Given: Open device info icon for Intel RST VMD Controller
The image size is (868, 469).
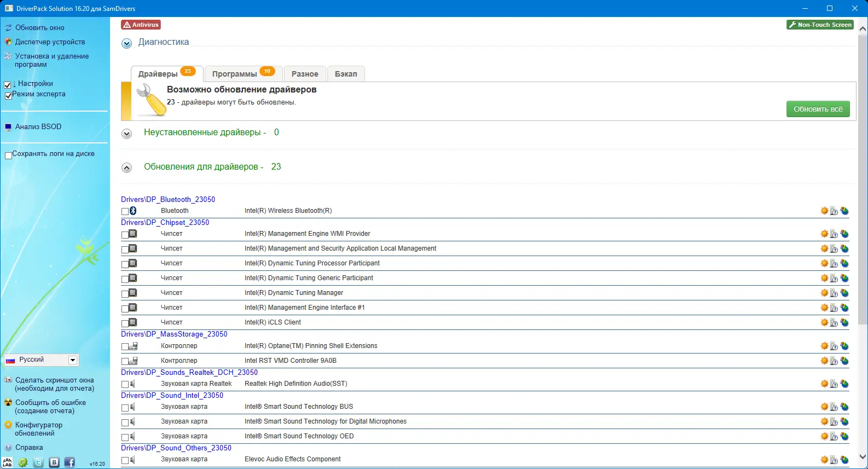Looking at the screenshot, I should coord(834,361).
